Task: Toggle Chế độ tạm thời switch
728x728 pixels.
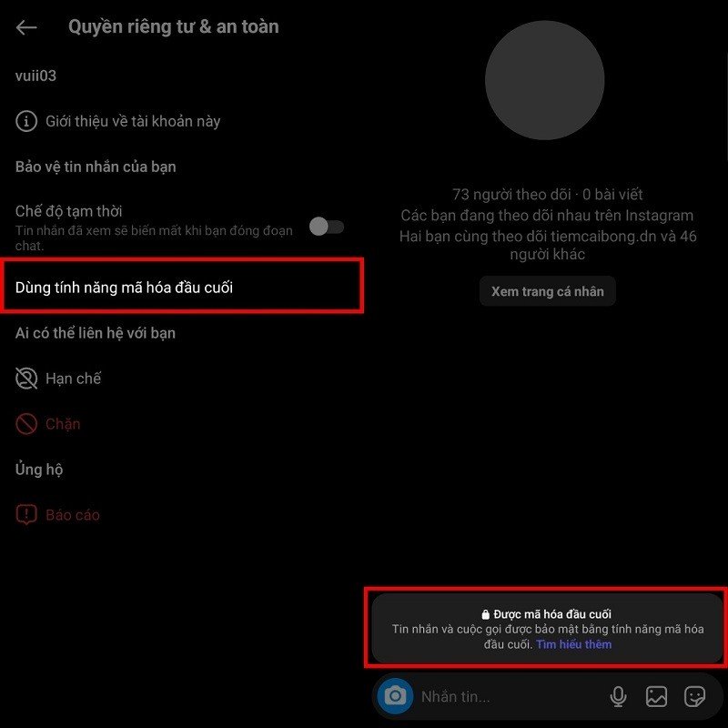Action: click(327, 227)
